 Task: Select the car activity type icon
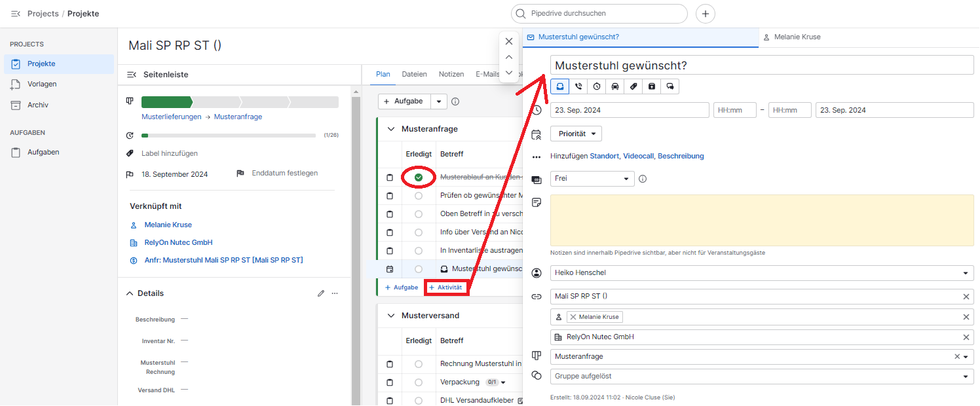click(615, 86)
